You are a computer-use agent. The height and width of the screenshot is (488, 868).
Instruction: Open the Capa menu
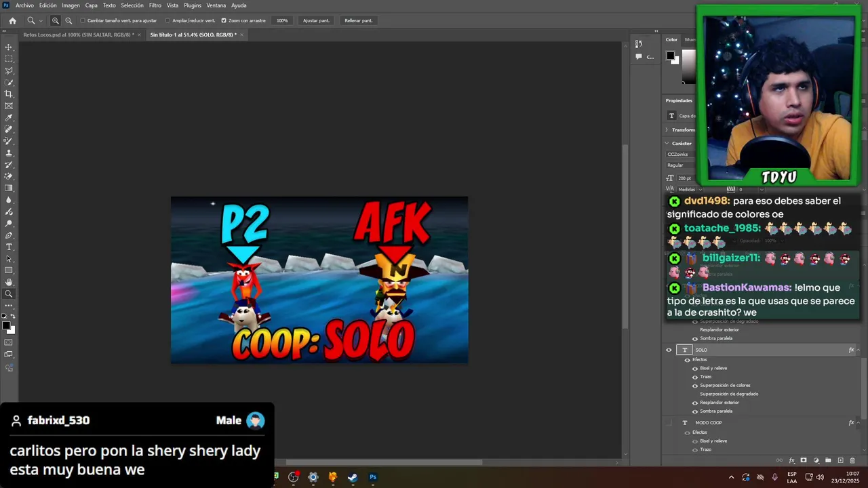[92, 5]
